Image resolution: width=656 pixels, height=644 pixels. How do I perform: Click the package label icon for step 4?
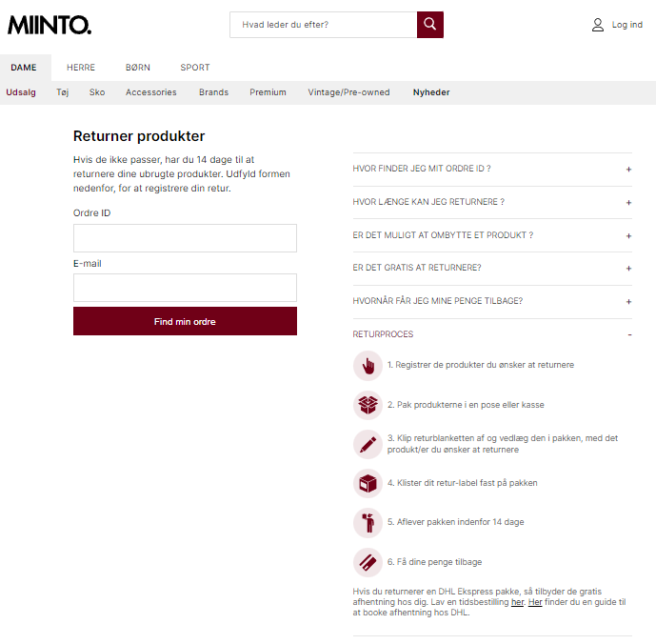tap(368, 484)
